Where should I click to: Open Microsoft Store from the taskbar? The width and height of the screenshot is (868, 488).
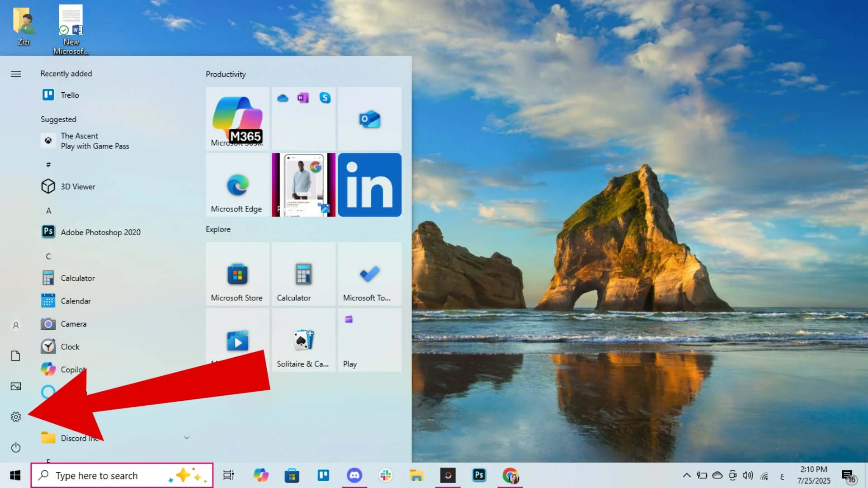[x=292, y=475]
